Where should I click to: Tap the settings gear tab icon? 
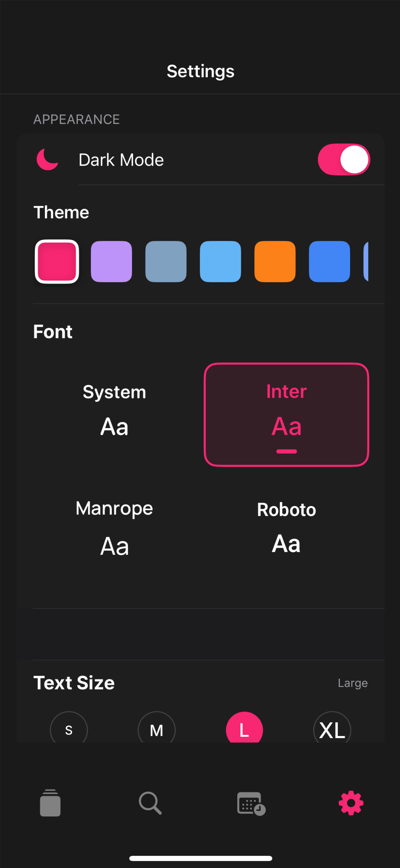tap(351, 803)
